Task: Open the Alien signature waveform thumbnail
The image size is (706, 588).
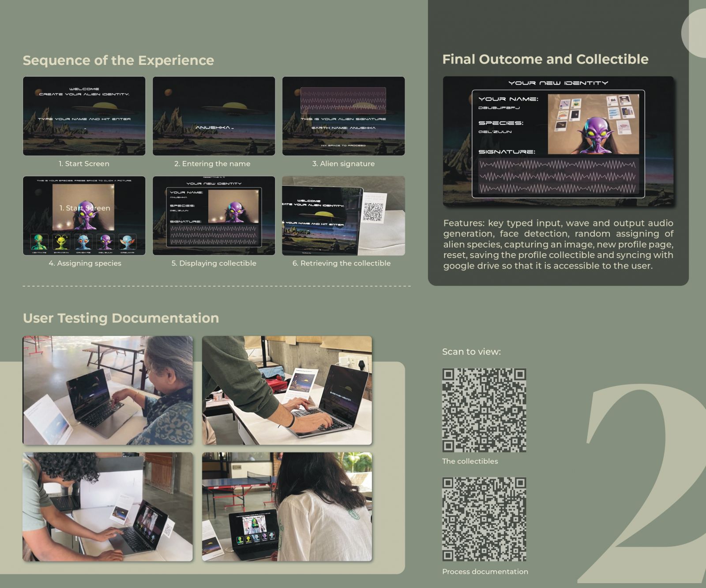Action: [x=343, y=116]
